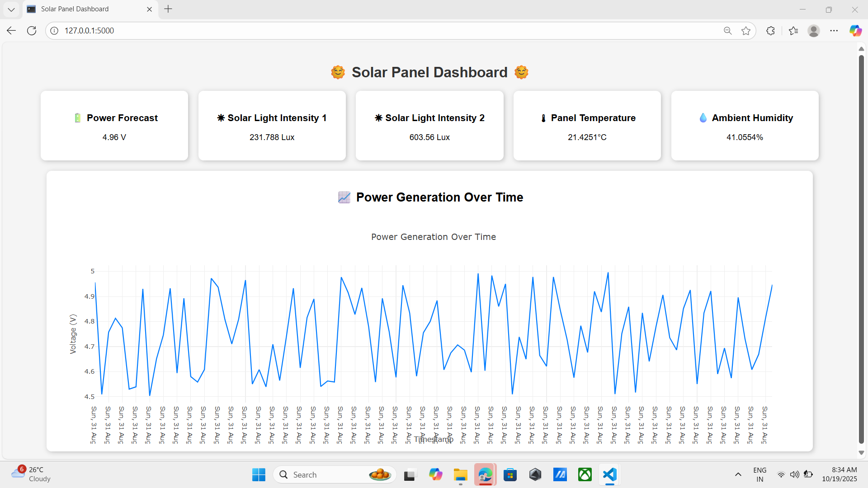Show hidden icons in the system tray

click(x=738, y=474)
